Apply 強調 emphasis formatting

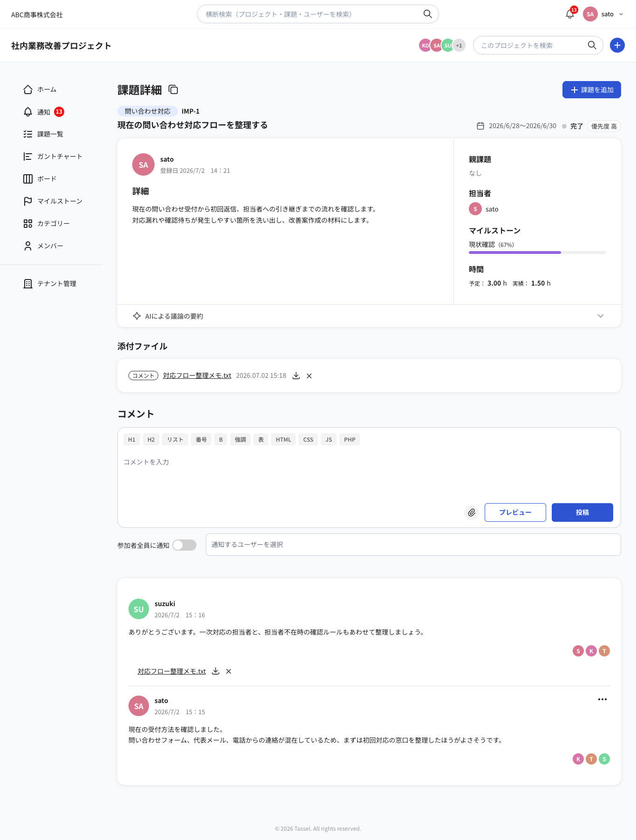(240, 439)
